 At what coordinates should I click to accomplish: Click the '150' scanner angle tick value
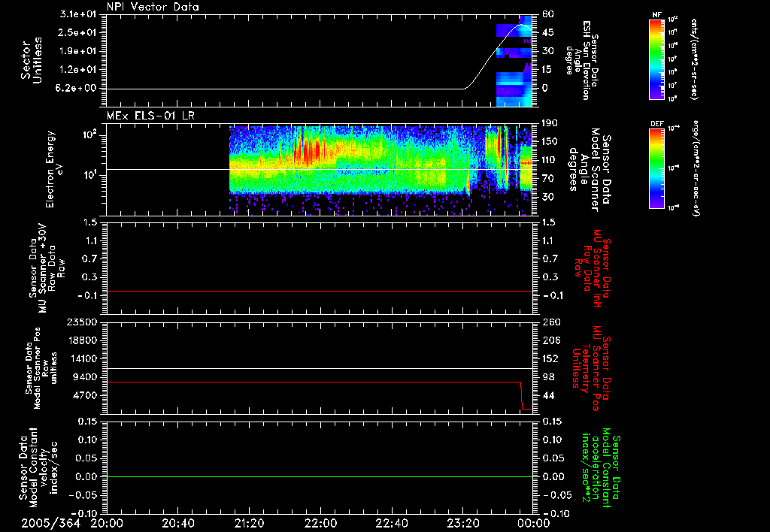coord(550,142)
